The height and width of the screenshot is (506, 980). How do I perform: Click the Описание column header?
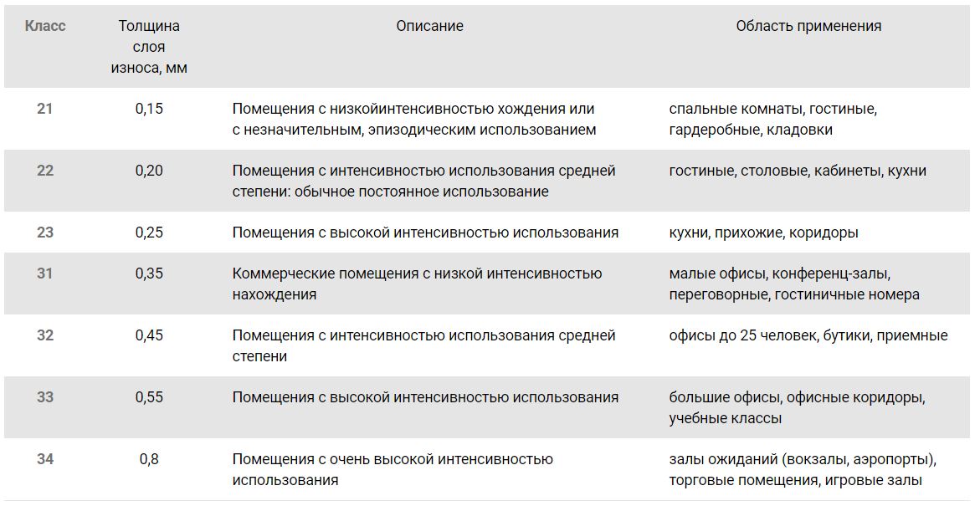430,26
